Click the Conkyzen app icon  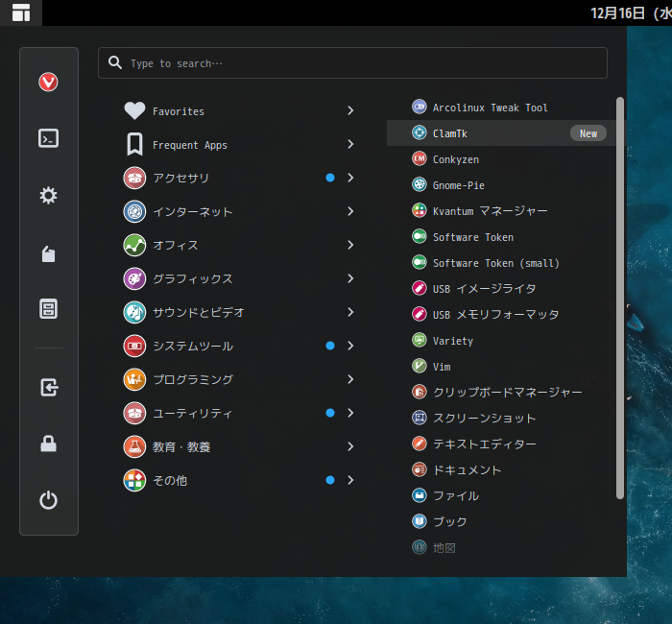(x=420, y=159)
